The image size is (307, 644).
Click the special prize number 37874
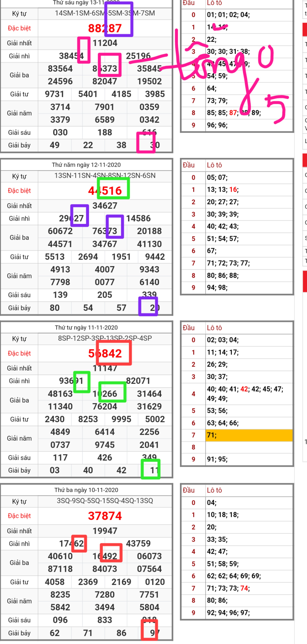pos(105,516)
